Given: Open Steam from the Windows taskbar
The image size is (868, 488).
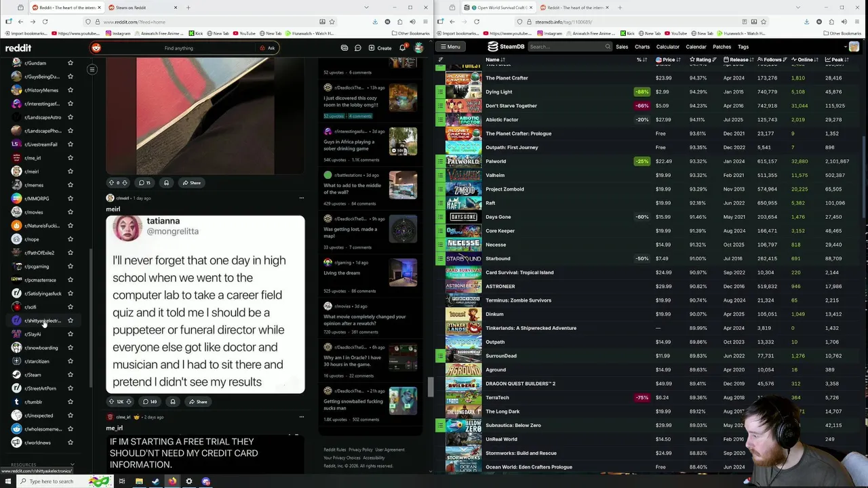Looking at the screenshot, I should [155, 481].
